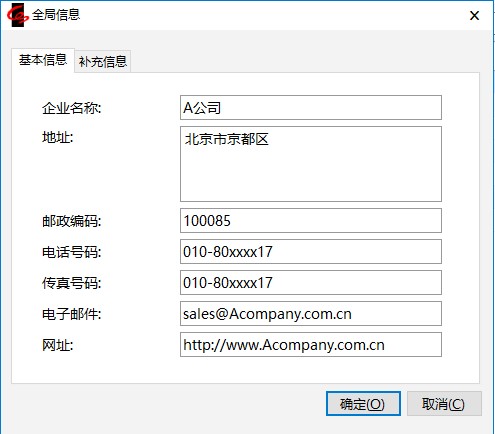Focus the 电子邮件 field with sales address
The width and height of the screenshot is (495, 434).
pos(311,314)
